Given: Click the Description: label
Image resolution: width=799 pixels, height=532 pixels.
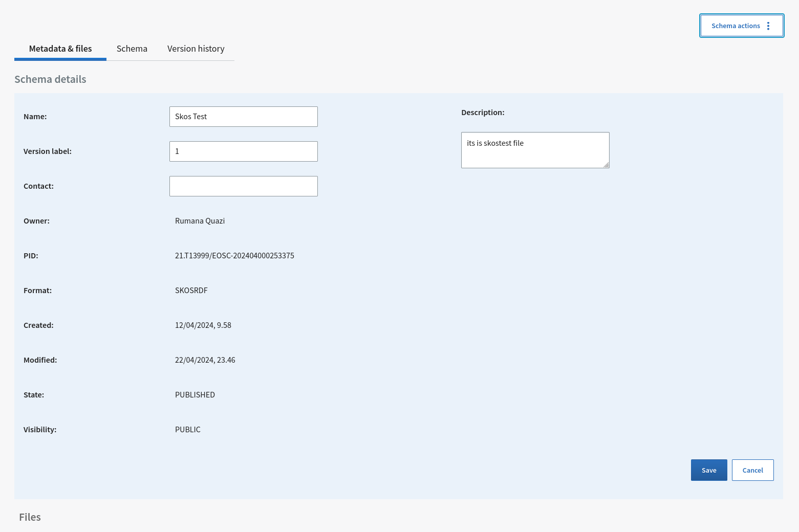Looking at the screenshot, I should [x=483, y=113].
